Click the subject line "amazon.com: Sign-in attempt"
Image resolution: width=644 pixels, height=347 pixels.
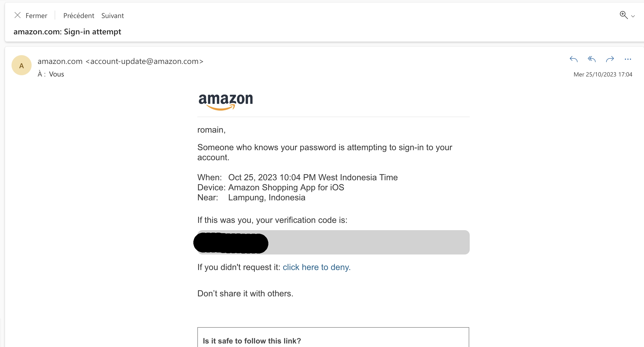(67, 32)
